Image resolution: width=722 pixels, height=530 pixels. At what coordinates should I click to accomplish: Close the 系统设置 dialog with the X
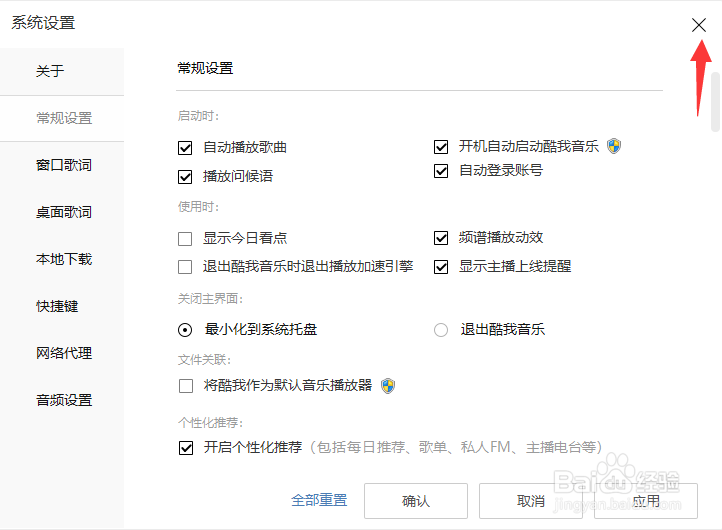click(x=699, y=25)
